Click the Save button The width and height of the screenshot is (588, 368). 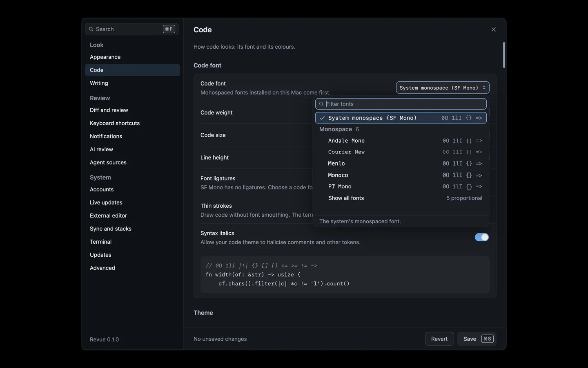477,339
